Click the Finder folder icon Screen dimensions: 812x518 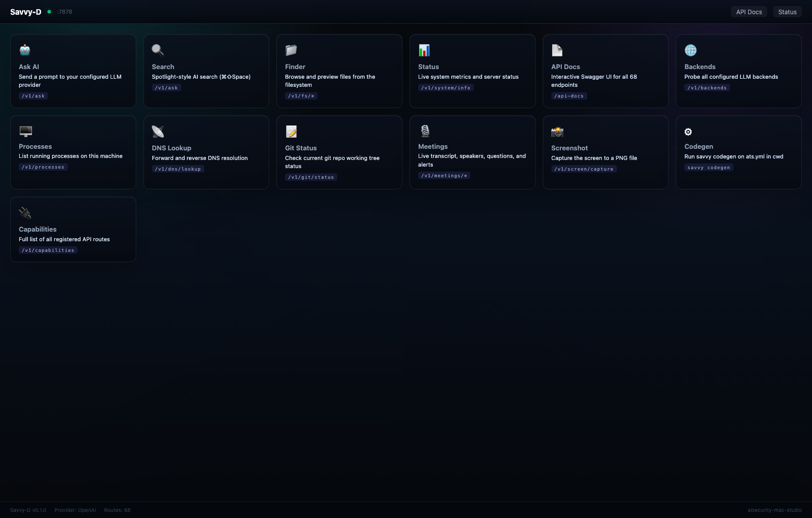pos(291,50)
